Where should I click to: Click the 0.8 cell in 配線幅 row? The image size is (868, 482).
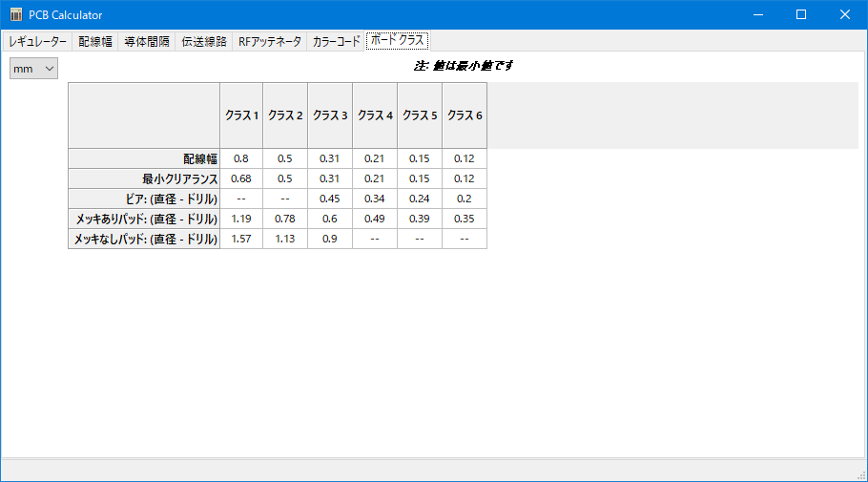pyautogui.click(x=241, y=158)
